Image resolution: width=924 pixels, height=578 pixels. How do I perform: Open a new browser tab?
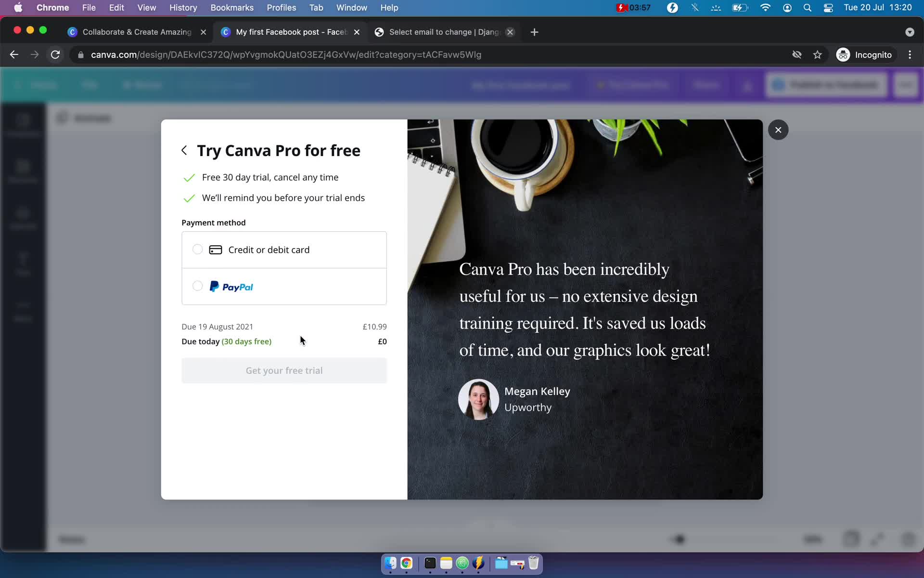[x=534, y=32]
